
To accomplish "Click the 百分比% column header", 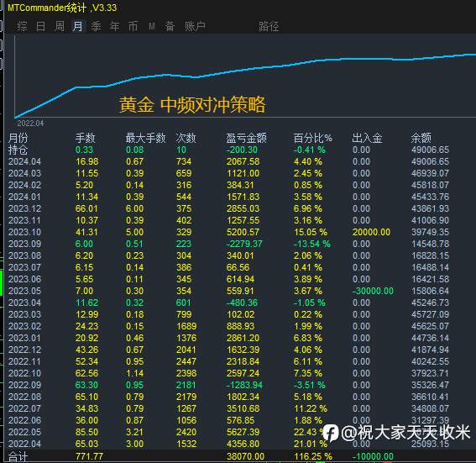I will (x=312, y=138).
